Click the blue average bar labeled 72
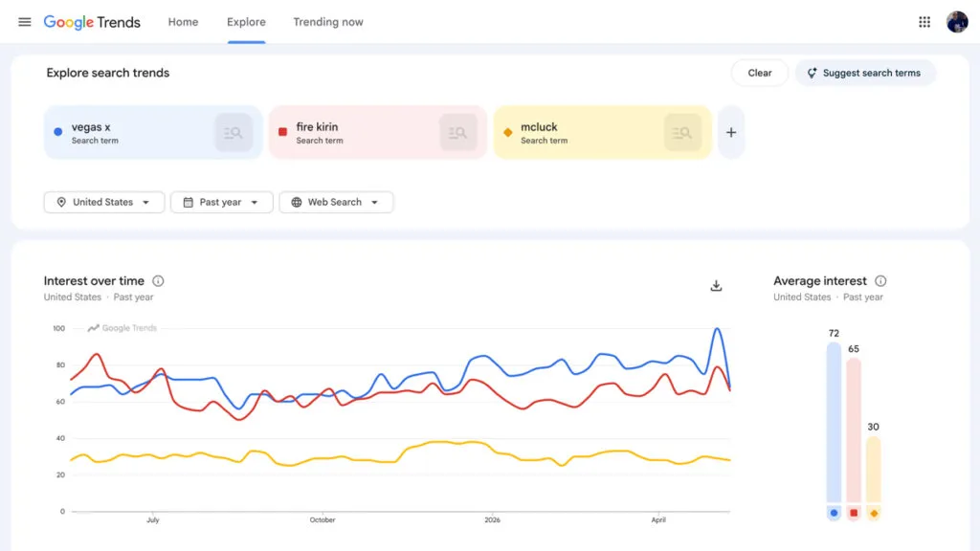 834,422
